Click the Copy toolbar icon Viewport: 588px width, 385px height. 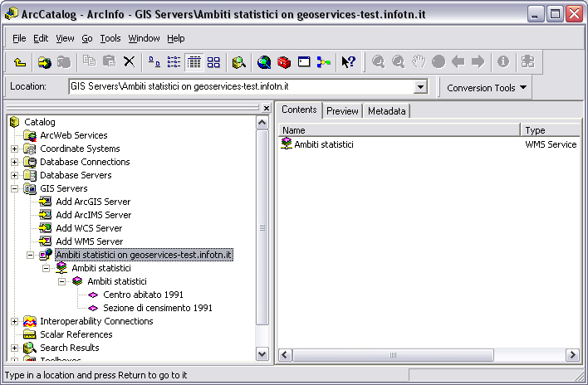(x=89, y=61)
